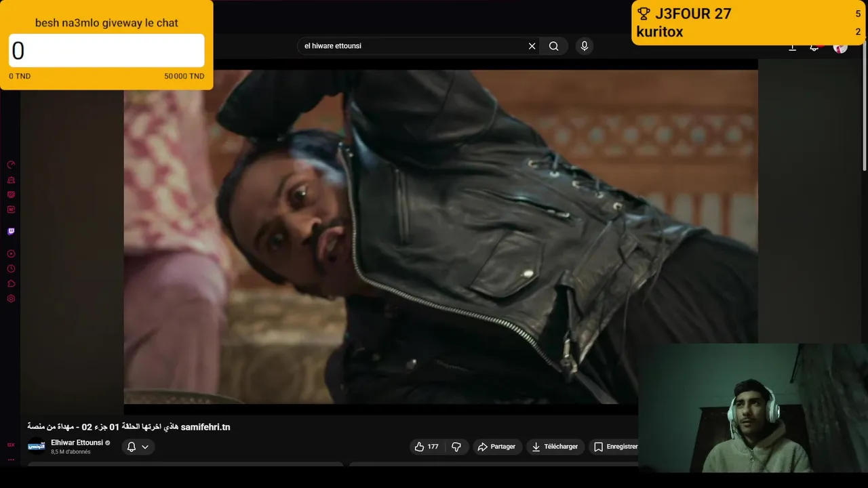Open Extensions cube icon in sidebar

(11, 283)
